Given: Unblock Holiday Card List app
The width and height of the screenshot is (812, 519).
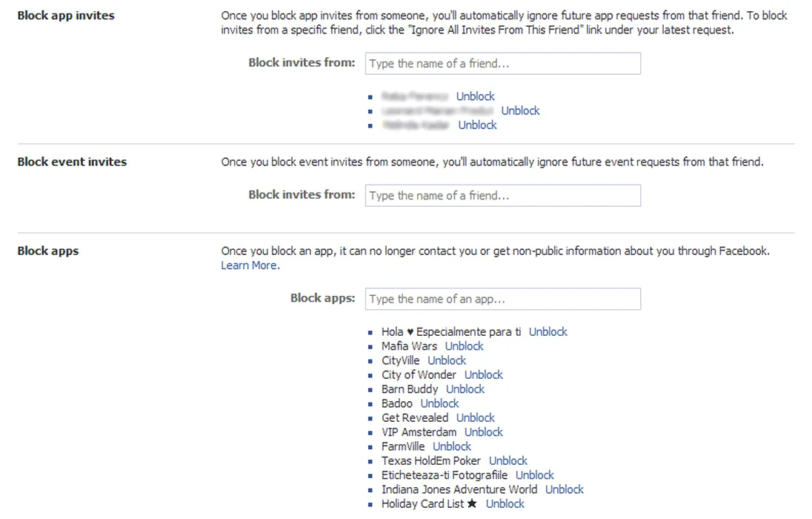Looking at the screenshot, I should (505, 504).
